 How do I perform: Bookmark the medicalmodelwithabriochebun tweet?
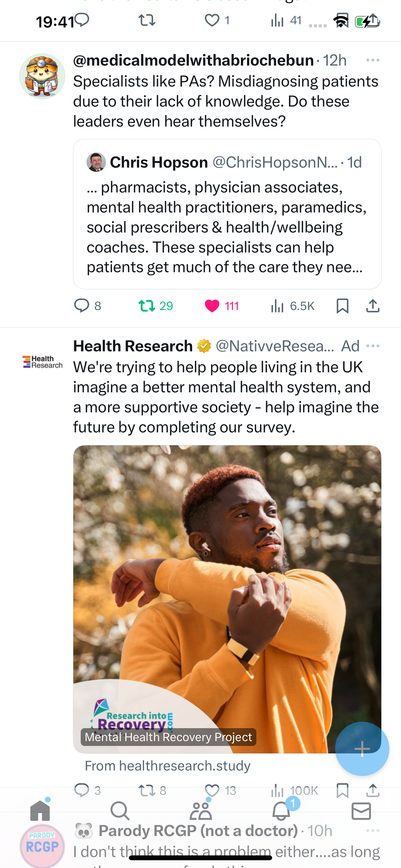coord(342,305)
